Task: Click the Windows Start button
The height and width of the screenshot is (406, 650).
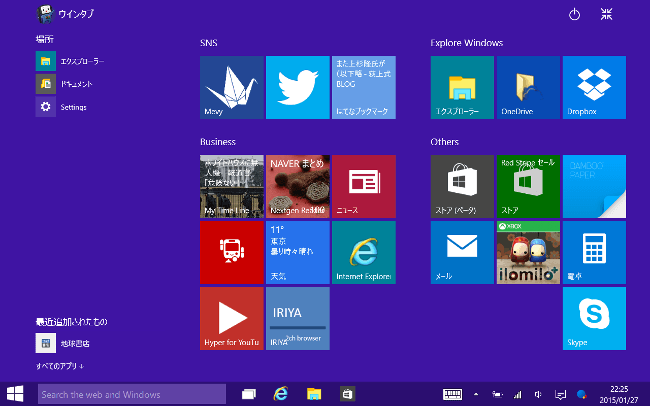Action: tap(15, 394)
